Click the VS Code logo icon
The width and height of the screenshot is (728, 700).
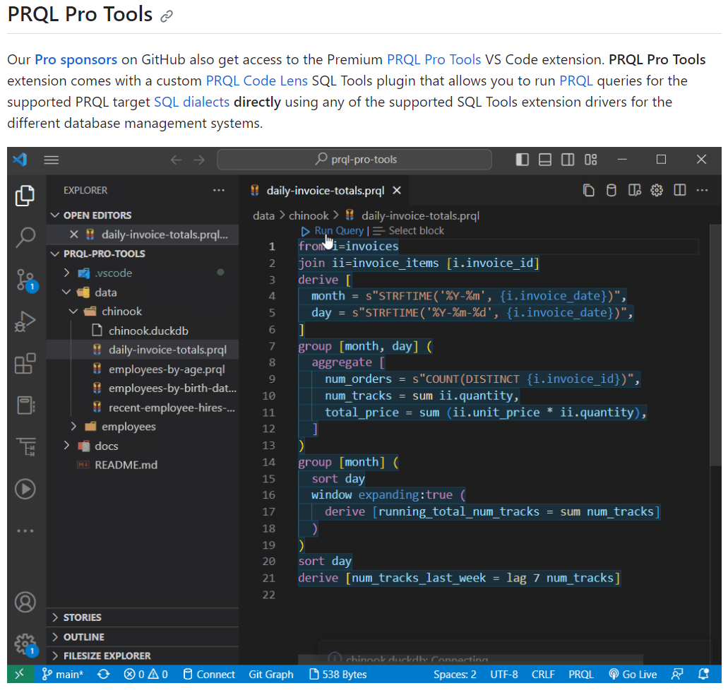coord(20,160)
